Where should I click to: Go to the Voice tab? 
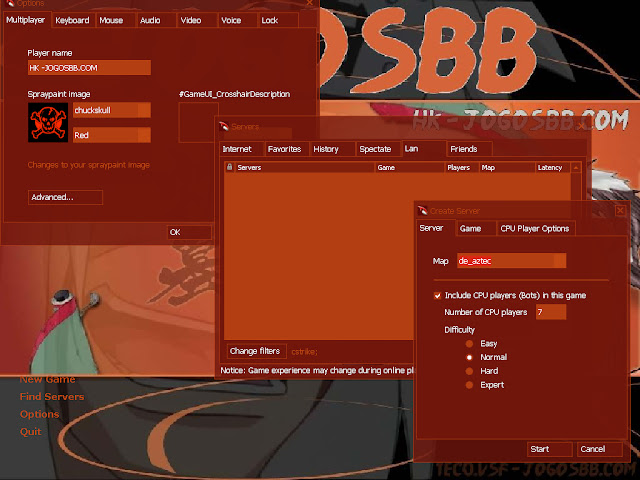pyautogui.click(x=238, y=20)
